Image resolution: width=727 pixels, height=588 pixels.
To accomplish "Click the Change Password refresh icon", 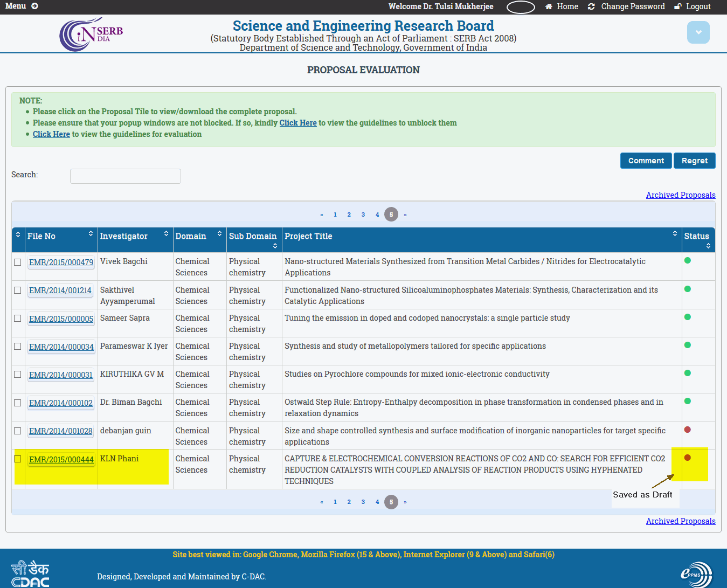I will pos(591,6).
